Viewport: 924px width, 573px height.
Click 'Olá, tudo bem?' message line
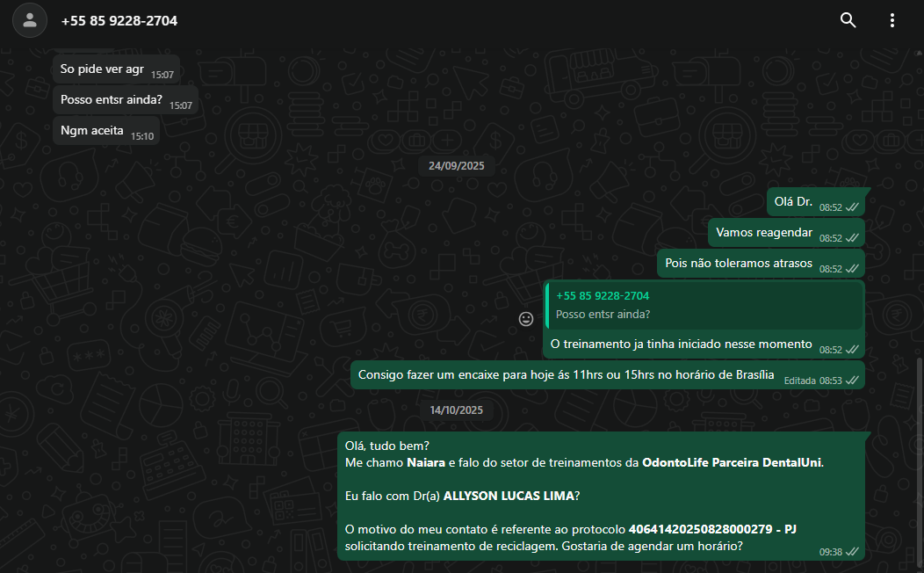(x=387, y=446)
